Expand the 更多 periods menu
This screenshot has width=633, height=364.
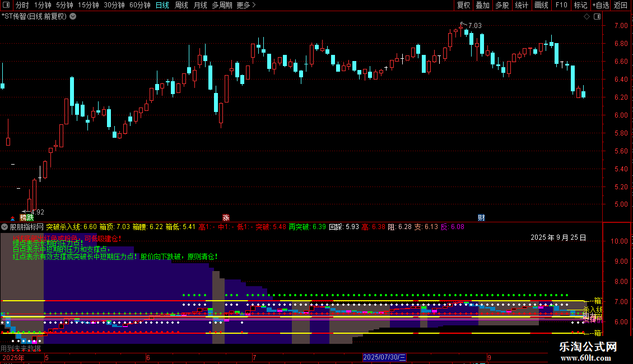pyautogui.click(x=246, y=5)
